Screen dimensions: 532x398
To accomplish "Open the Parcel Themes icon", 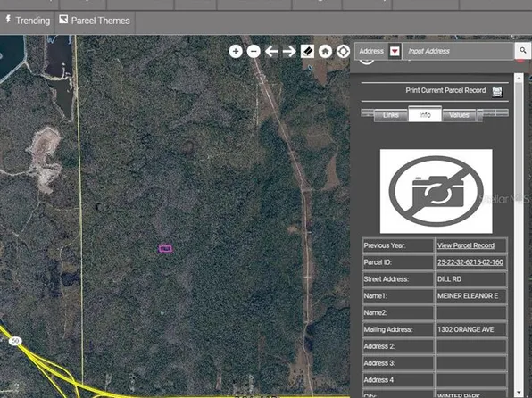I will (63, 20).
